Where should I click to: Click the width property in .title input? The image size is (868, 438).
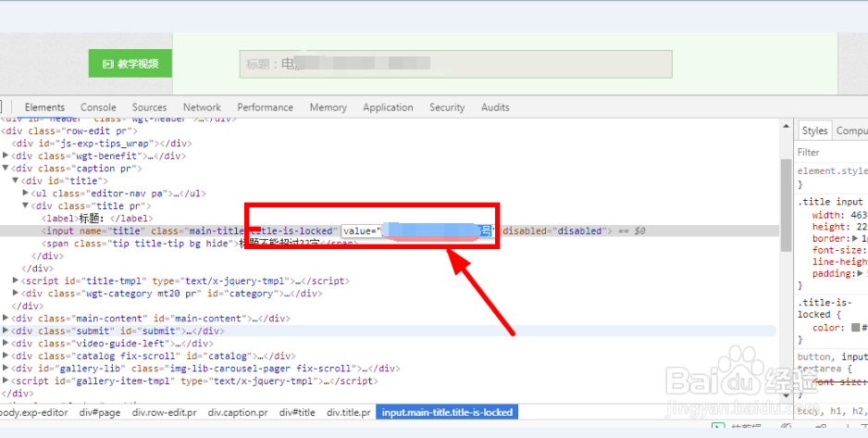tap(827, 216)
